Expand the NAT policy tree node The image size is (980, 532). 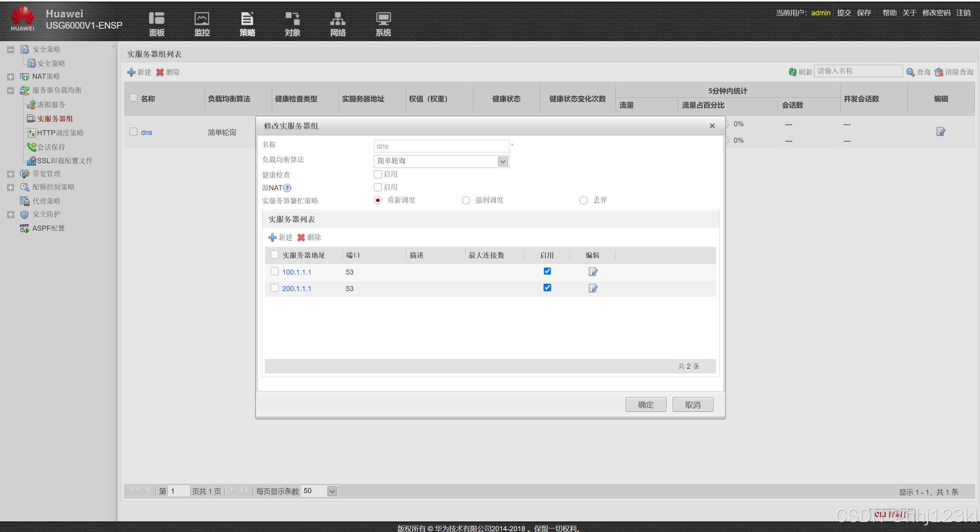11,77
